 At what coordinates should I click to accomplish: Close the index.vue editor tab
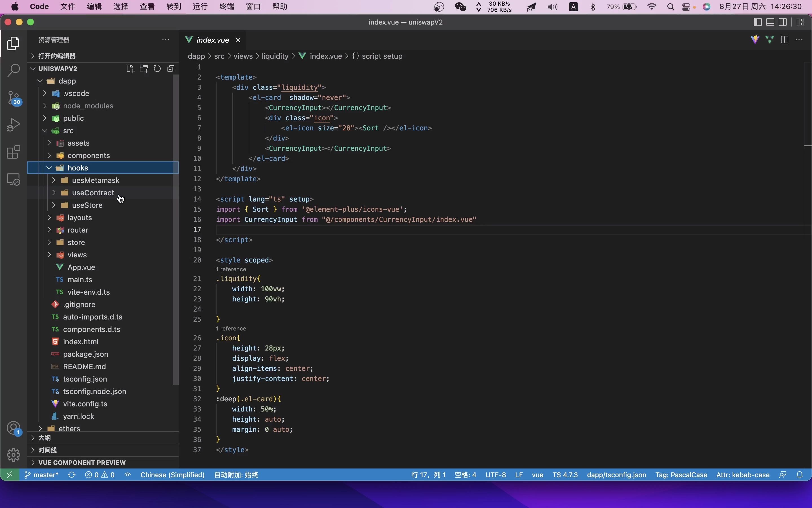[x=238, y=40]
